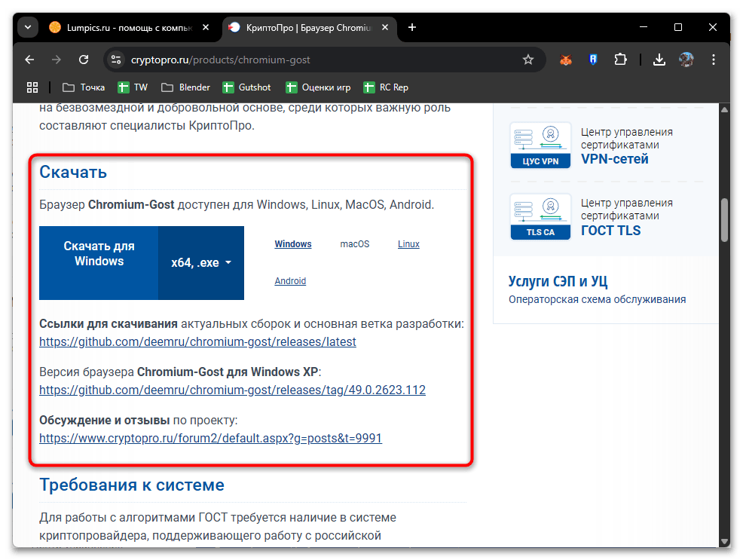This screenshot has width=743, height=560.
Task: Click the Скачать section heading
Action: (x=73, y=172)
